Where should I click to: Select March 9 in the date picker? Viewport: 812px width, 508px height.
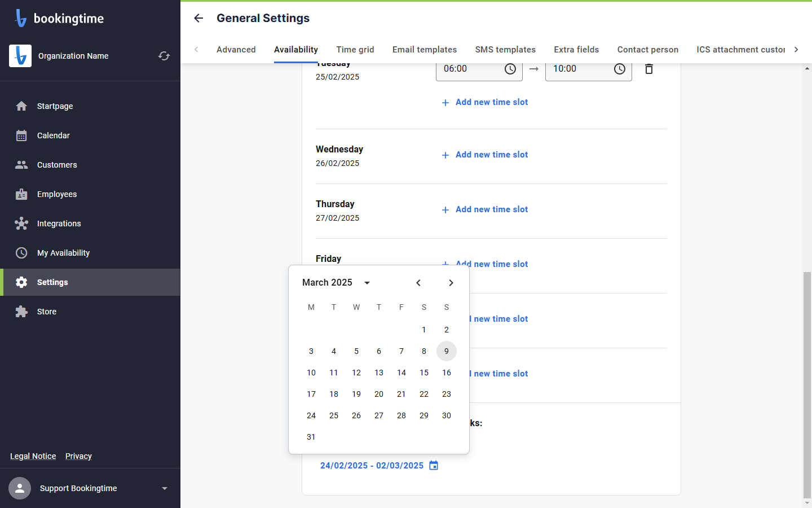click(x=447, y=351)
